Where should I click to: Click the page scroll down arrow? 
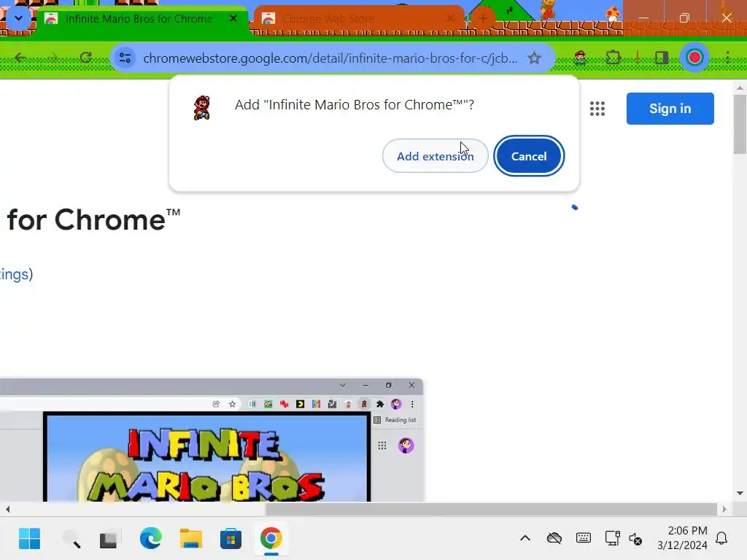tap(740, 494)
